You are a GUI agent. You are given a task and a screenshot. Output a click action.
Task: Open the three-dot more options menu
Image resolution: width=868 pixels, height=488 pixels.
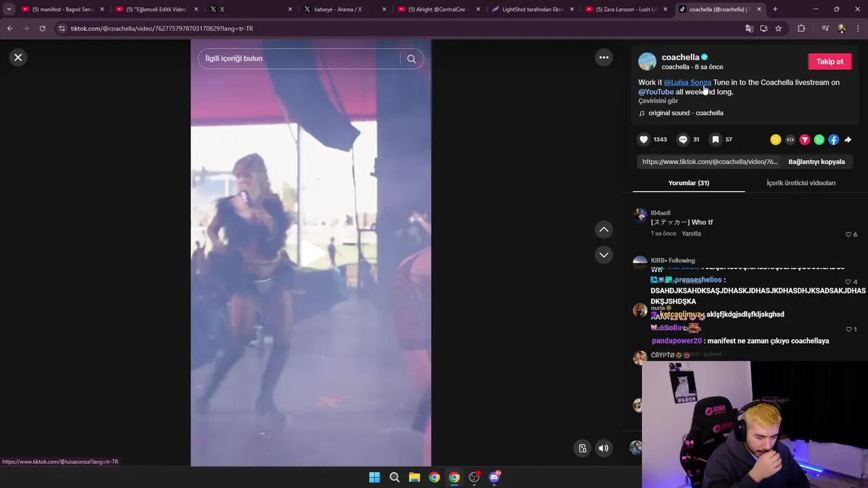(604, 58)
